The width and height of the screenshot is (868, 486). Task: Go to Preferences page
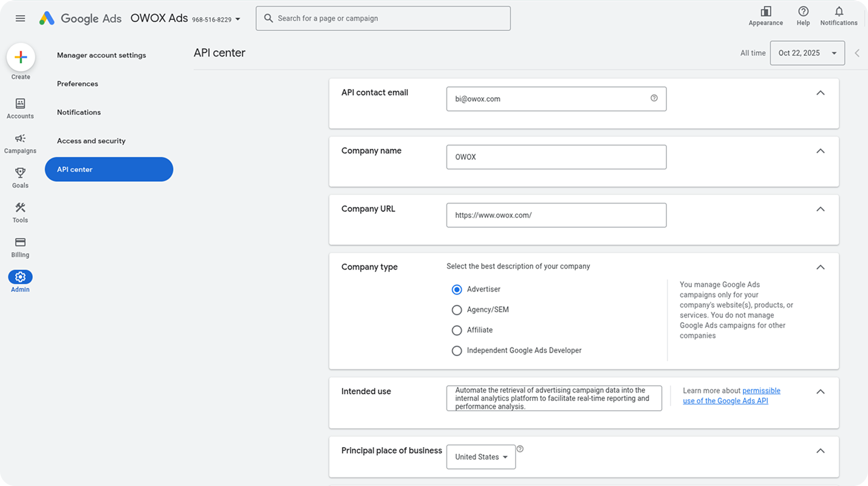[x=77, y=83]
